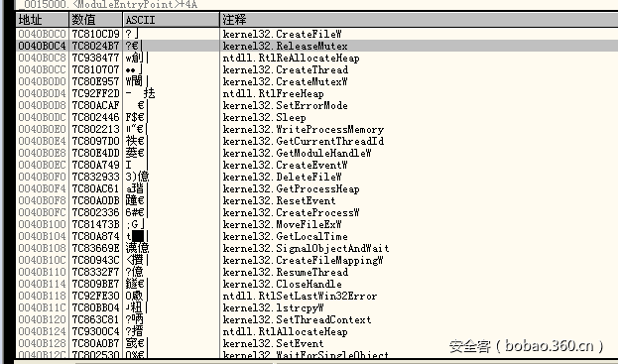This screenshot has width=618, height=364.
Task: Select the kernel32.lstrcpyW comment
Action: [x=273, y=307]
